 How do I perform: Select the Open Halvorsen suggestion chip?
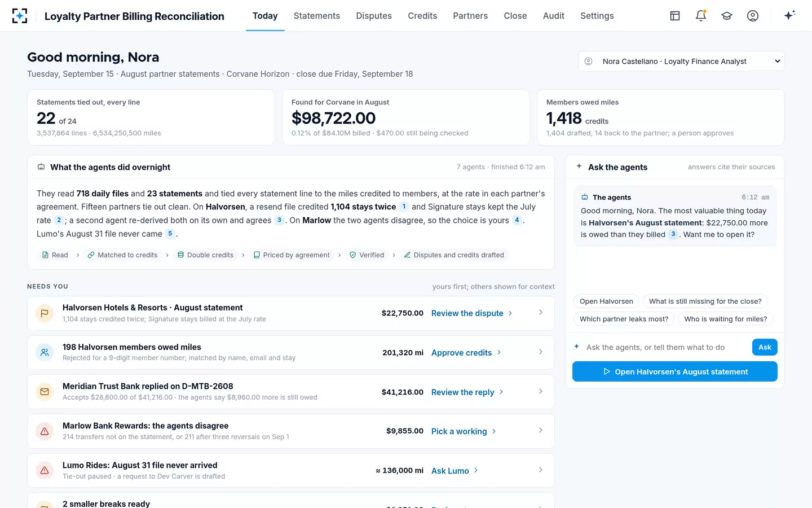click(606, 301)
